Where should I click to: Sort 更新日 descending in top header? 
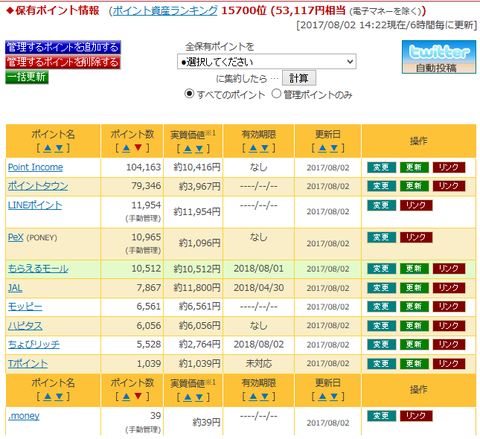(334, 148)
